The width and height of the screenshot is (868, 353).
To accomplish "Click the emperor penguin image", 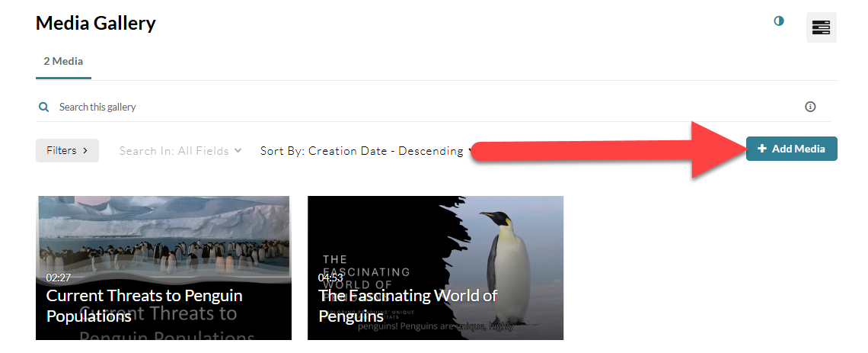I will pyautogui.click(x=505, y=267).
